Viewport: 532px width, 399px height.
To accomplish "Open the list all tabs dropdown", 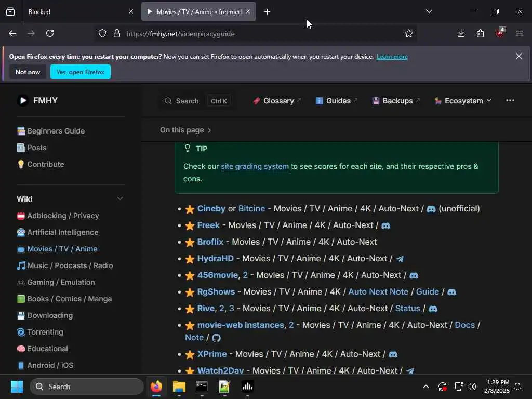I will [429, 11].
